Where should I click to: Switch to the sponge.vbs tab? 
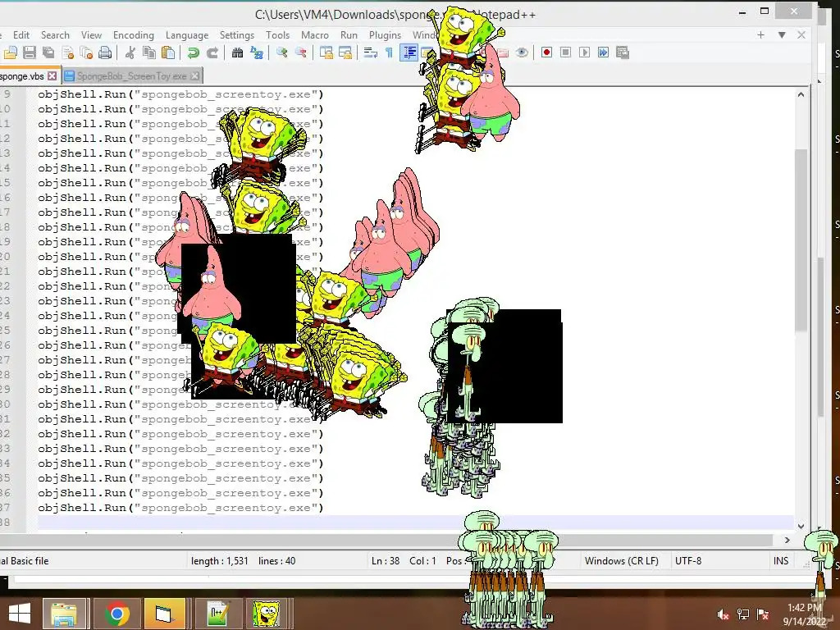click(21, 76)
